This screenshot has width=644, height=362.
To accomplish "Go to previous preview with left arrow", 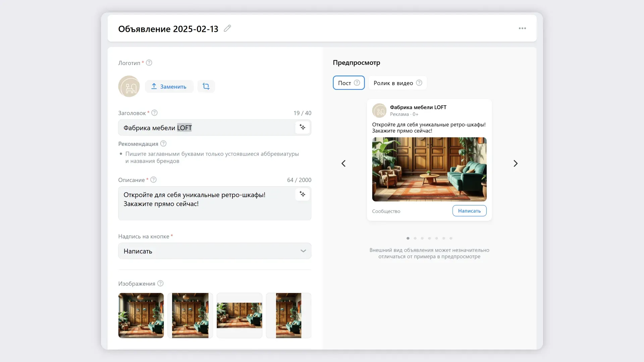I will click(x=343, y=164).
